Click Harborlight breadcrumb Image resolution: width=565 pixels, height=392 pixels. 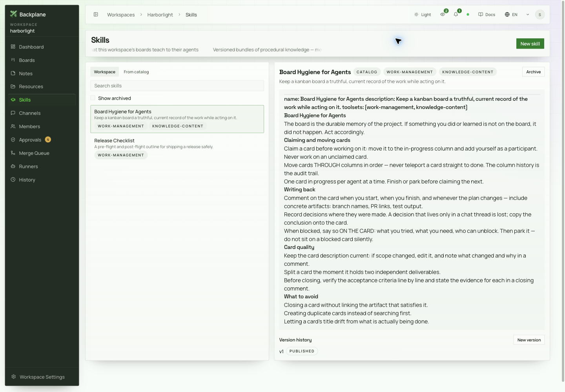point(160,15)
